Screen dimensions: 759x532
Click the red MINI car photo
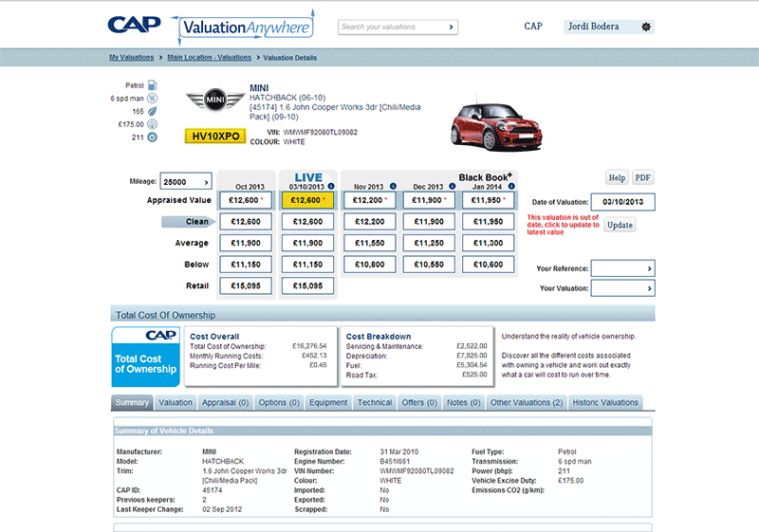coord(496,125)
